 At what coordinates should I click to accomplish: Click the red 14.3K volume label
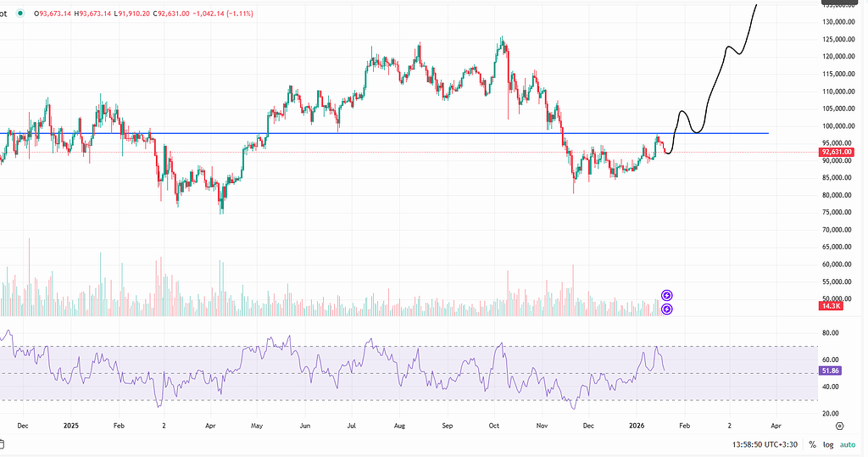click(x=831, y=306)
